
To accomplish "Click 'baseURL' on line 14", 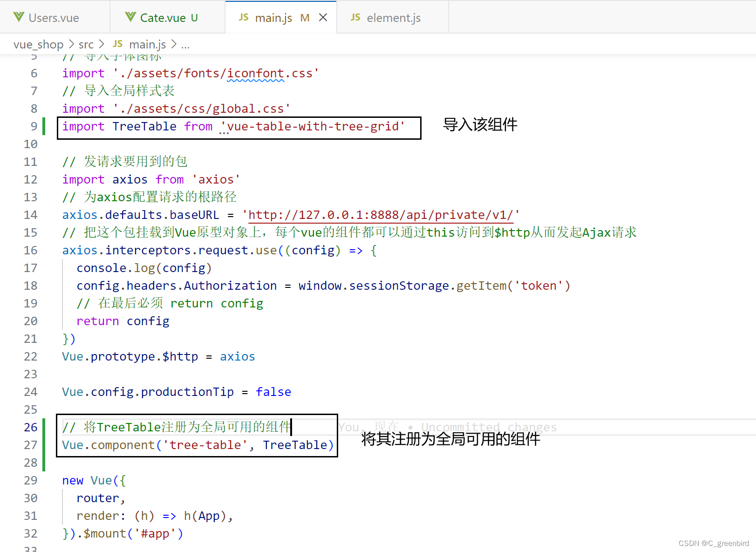I will [194, 215].
